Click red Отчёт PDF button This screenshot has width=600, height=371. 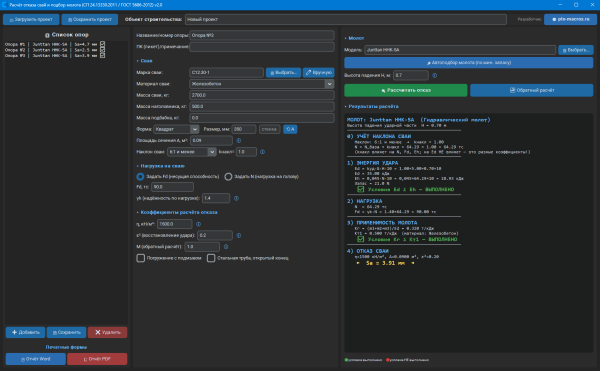coord(97,359)
